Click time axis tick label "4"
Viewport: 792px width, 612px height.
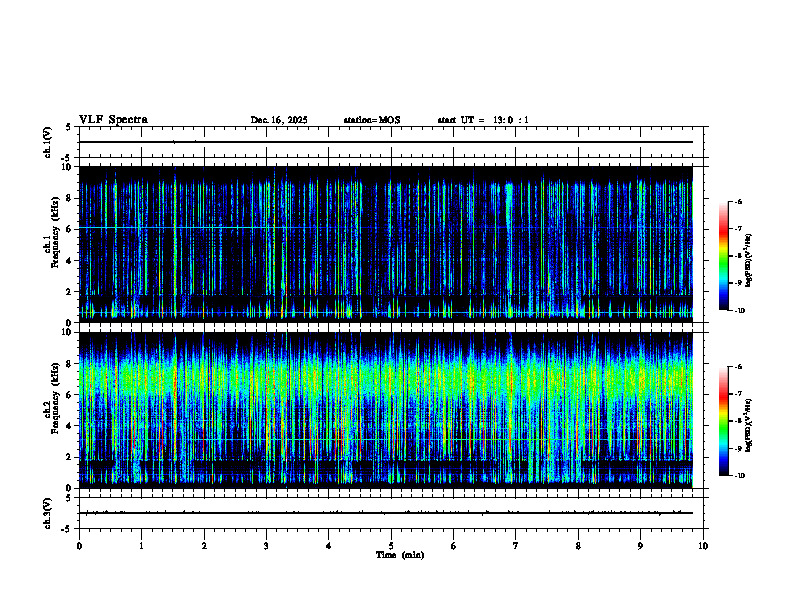click(x=328, y=546)
